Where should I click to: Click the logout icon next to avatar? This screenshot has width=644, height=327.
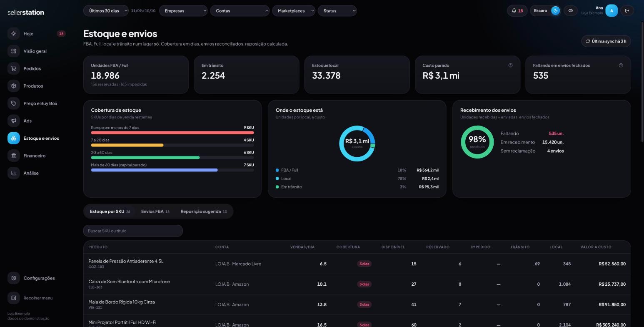(627, 11)
